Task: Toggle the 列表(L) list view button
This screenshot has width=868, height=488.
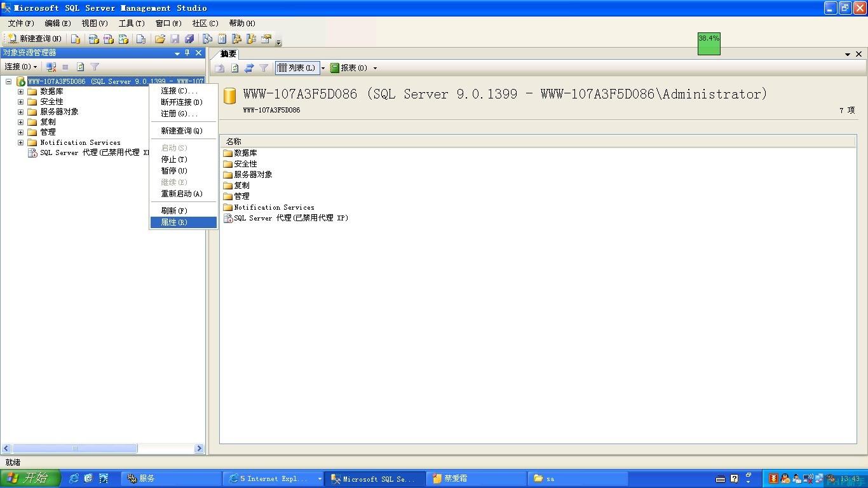Action: tap(297, 68)
